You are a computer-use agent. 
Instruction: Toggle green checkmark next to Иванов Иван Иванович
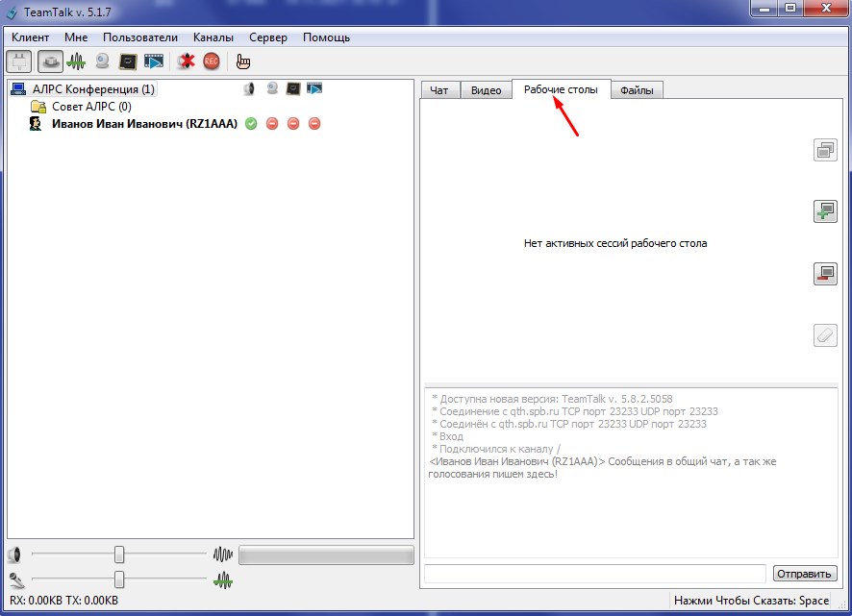point(251,124)
